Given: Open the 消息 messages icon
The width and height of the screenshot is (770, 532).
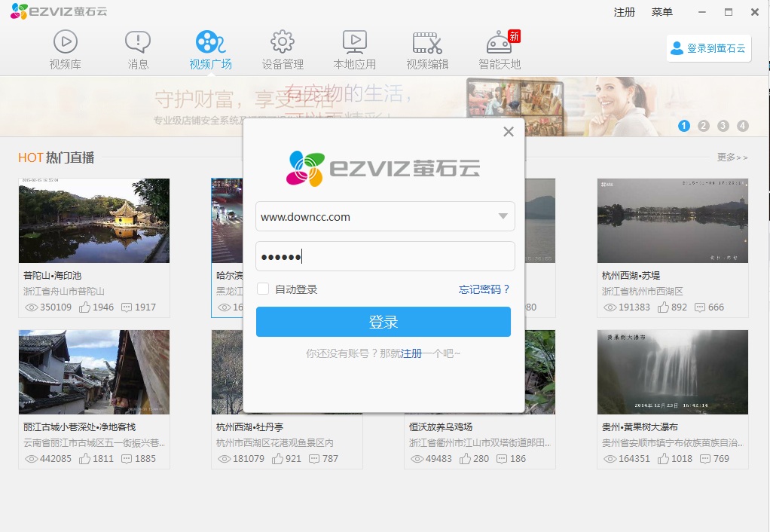Looking at the screenshot, I should [x=137, y=41].
